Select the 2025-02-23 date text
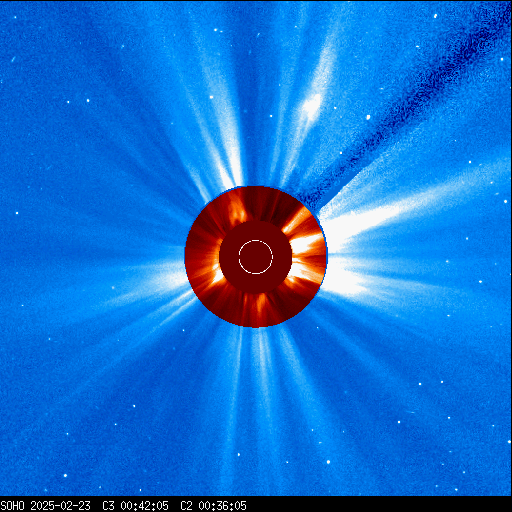Screen dimensions: 512x512 point(60,505)
